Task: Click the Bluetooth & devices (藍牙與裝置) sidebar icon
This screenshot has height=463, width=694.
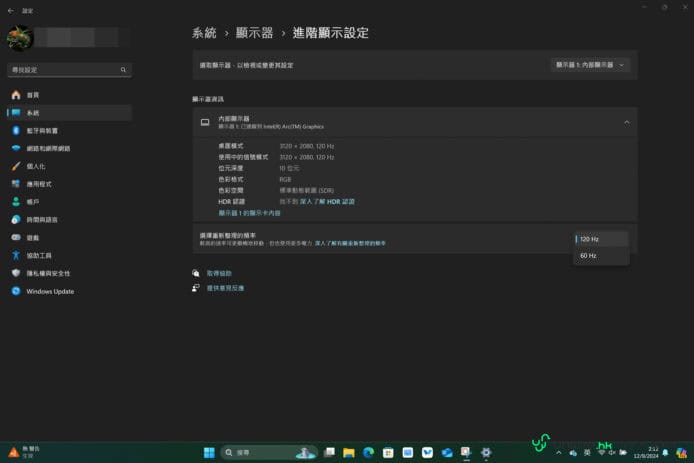Action: (x=16, y=130)
